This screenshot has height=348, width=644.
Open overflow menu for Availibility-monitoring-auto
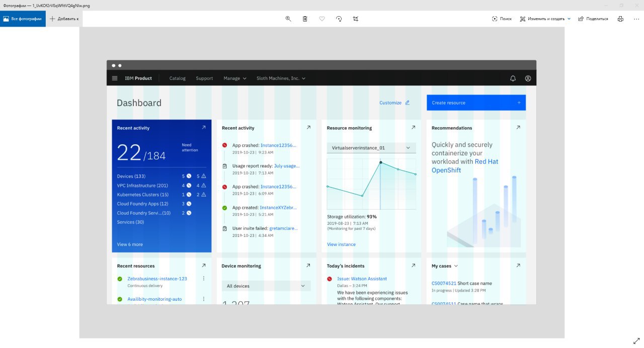click(x=204, y=299)
